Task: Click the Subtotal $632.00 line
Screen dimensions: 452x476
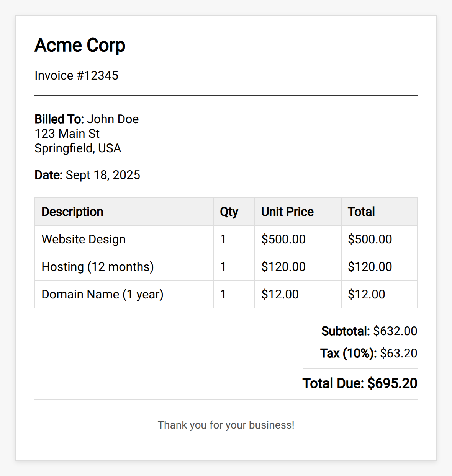Action: click(369, 331)
